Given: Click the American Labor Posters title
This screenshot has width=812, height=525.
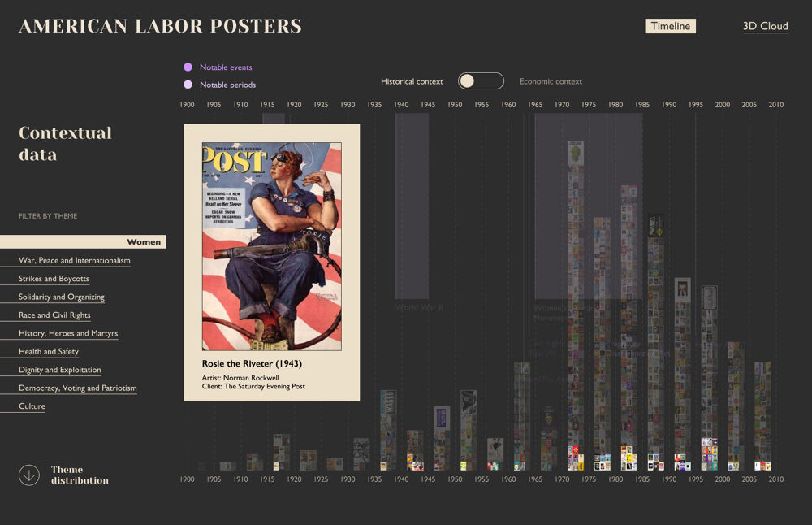Looking at the screenshot, I should [161, 26].
